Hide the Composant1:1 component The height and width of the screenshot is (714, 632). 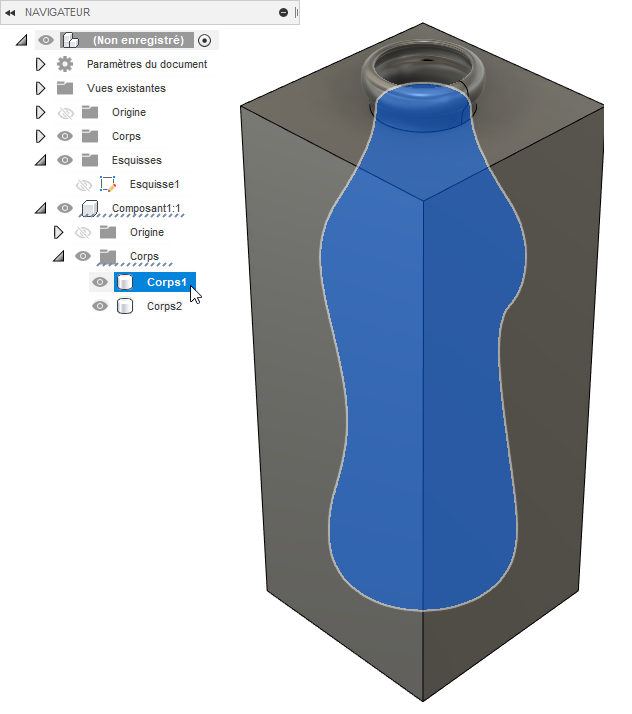pos(65,208)
